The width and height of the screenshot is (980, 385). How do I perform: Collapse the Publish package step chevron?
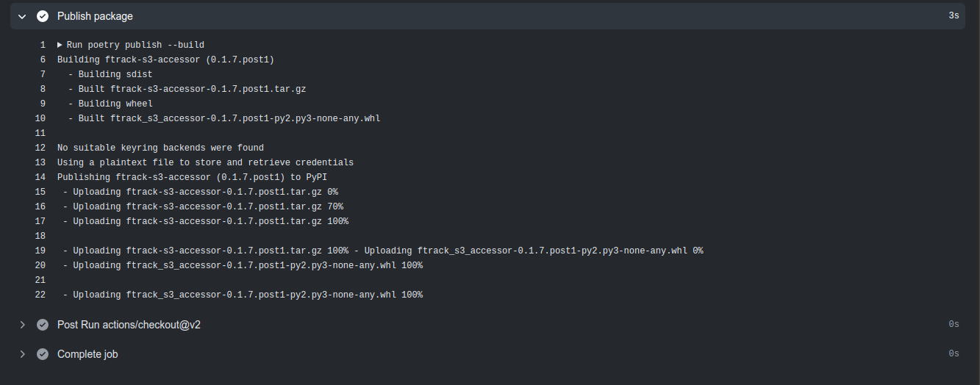[x=22, y=16]
